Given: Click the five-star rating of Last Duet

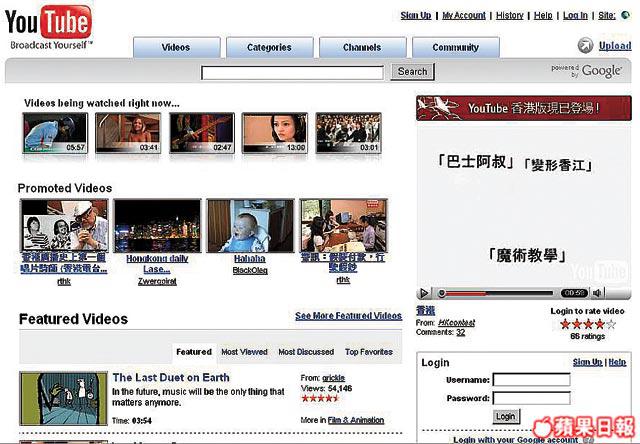Looking at the screenshot, I should tap(320, 398).
